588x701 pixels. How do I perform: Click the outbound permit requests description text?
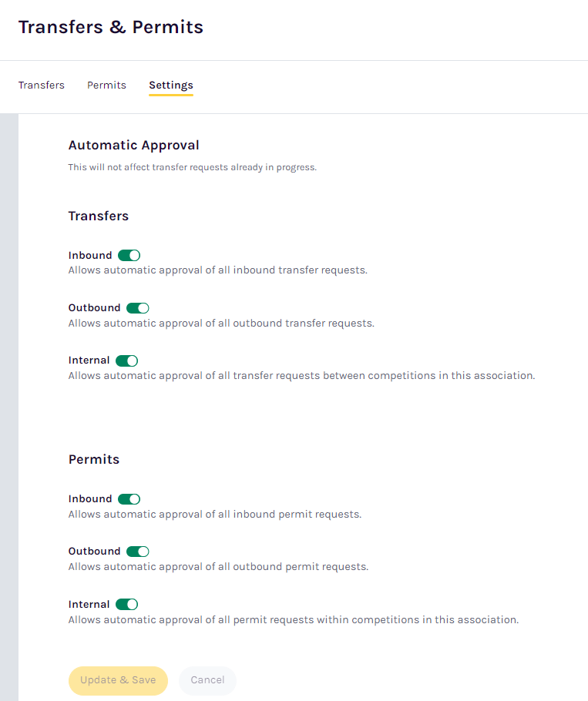218,567
